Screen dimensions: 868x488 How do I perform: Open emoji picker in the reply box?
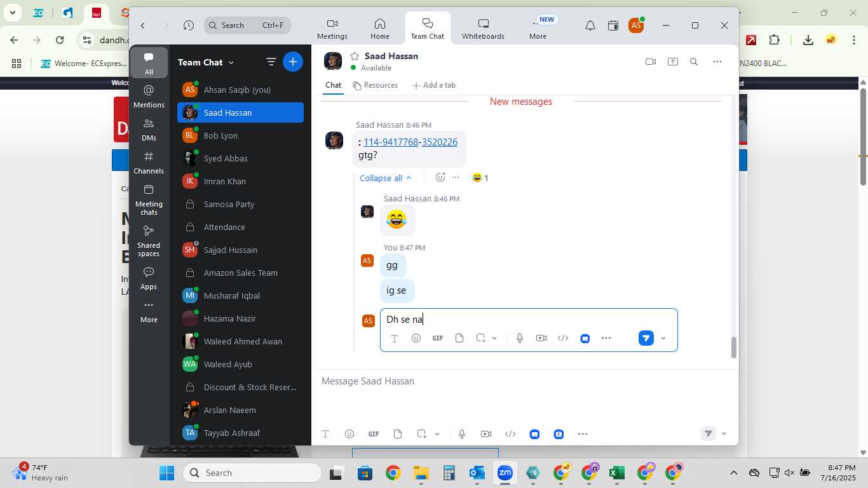tap(416, 338)
